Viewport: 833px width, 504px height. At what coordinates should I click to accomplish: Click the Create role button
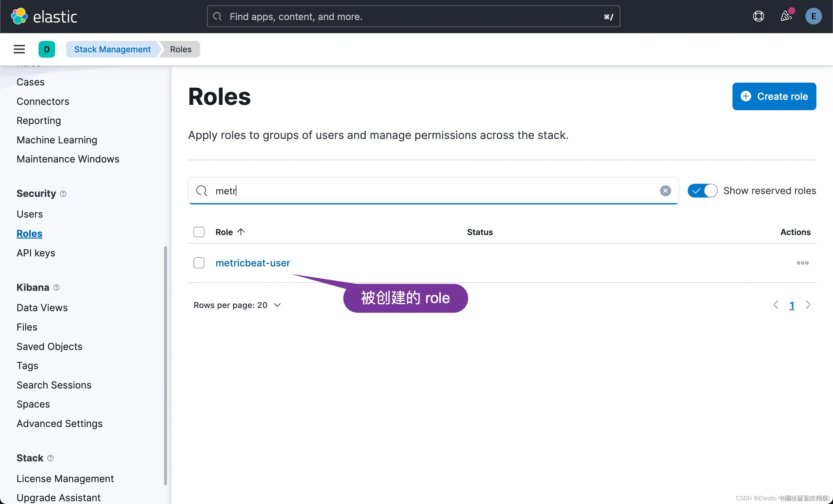pyautogui.click(x=774, y=96)
